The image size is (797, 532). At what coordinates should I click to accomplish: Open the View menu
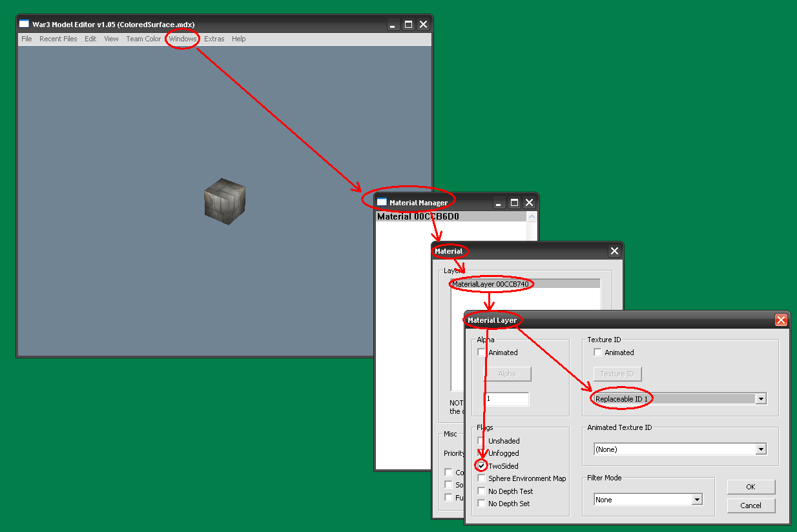click(x=111, y=39)
